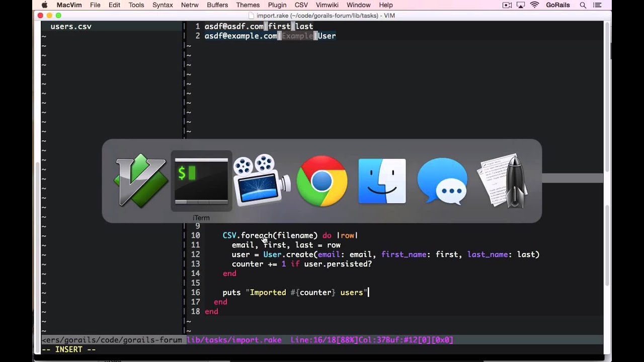
Task: Click the 'end' keyword on line 14
Action: point(229,274)
